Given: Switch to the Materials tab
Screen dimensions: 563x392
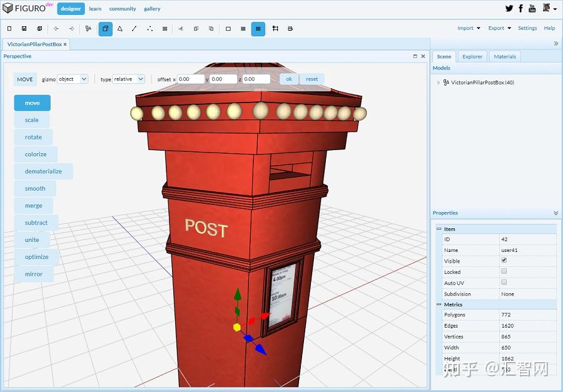Looking at the screenshot, I should click(x=505, y=56).
